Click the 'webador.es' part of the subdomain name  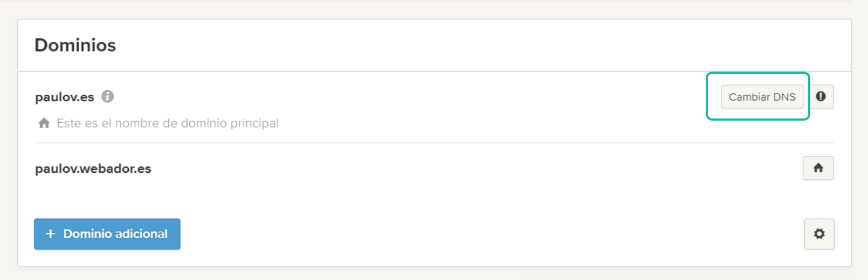click(115, 169)
